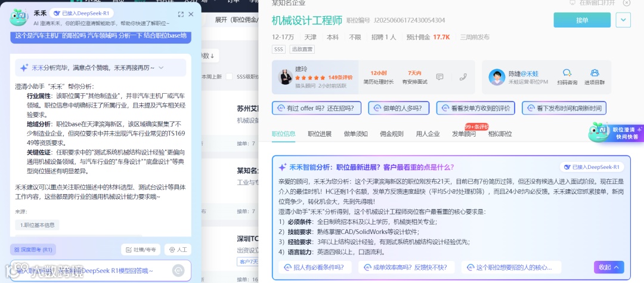
Task: Ask AI '招人有必看条件吗？'
Action: pos(316,267)
